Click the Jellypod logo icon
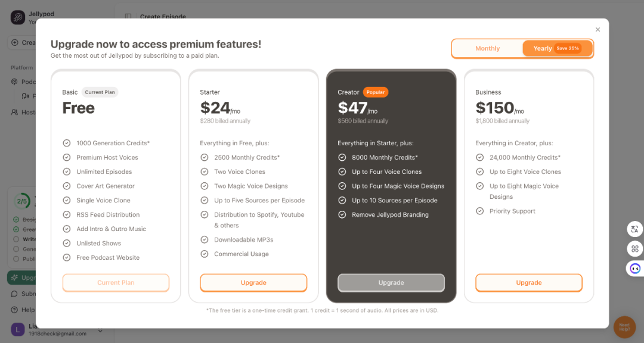 [18, 17]
